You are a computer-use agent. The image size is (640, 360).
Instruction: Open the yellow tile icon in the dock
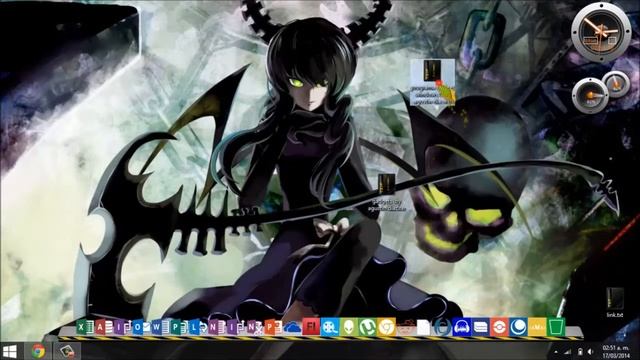(x=537, y=327)
